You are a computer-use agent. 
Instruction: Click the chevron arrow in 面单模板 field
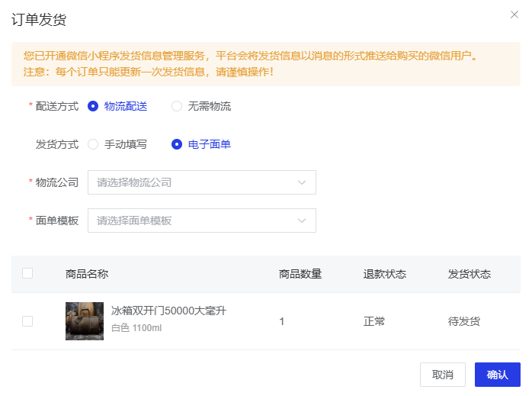[x=302, y=221]
